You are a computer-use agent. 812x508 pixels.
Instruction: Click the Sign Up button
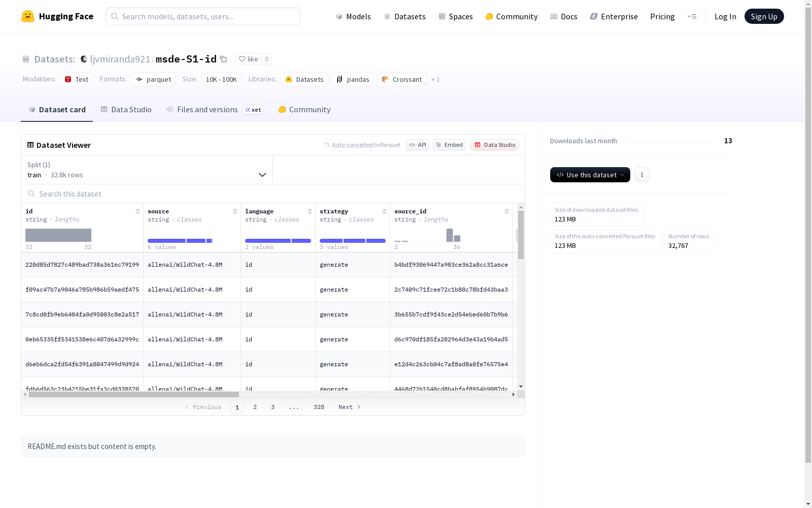pos(764,16)
